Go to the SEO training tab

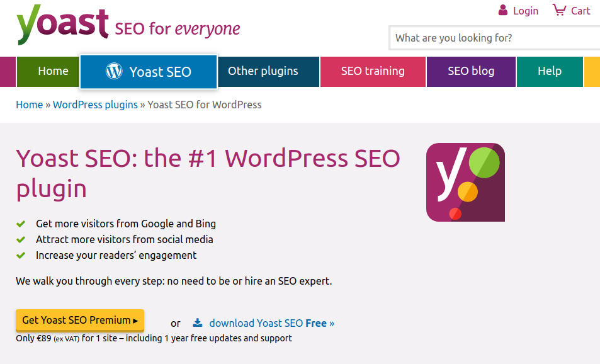coord(373,72)
